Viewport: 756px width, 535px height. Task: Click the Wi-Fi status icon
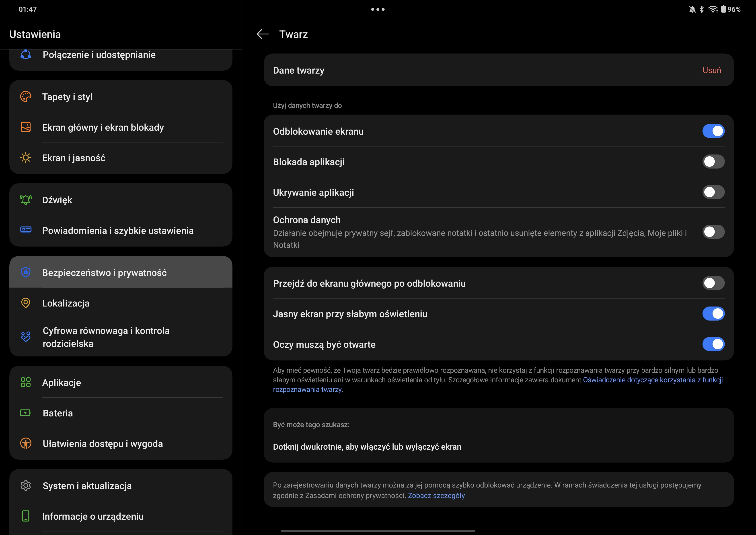[713, 9]
